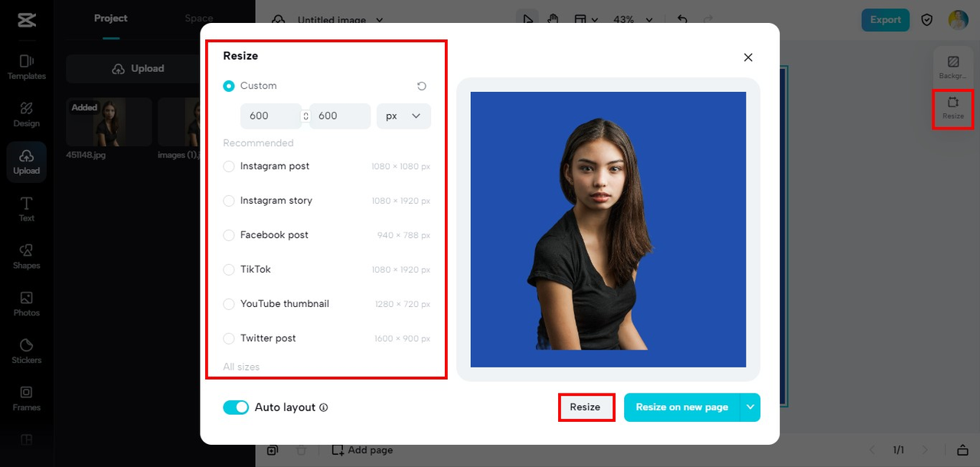Image resolution: width=980 pixels, height=467 pixels.
Task: Open the Untitled image name dropdown
Action: coord(341,20)
